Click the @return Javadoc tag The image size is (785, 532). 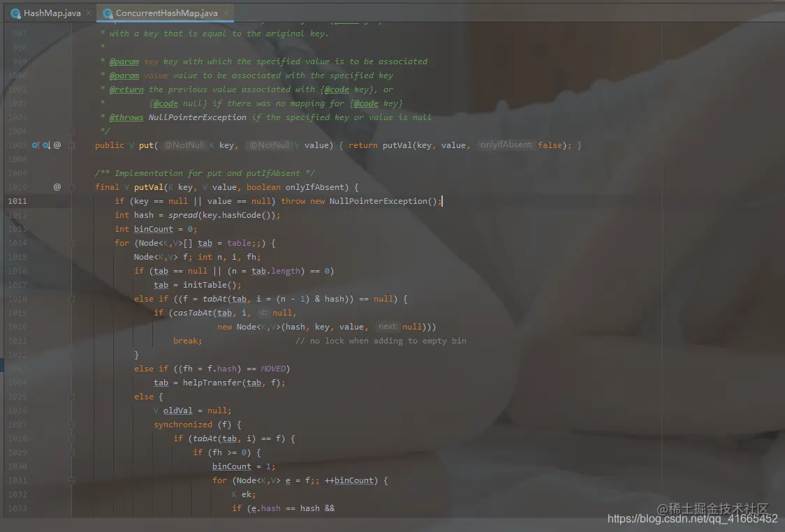(x=126, y=89)
